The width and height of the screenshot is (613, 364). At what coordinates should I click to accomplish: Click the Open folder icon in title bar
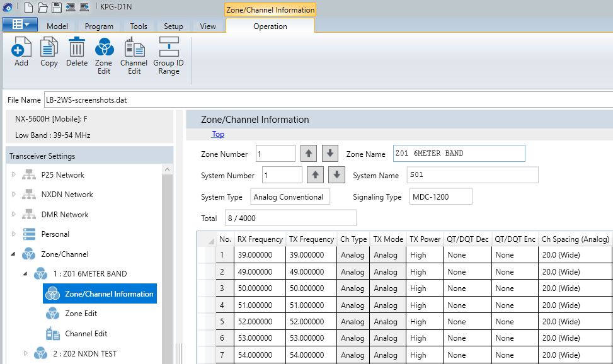tap(42, 8)
